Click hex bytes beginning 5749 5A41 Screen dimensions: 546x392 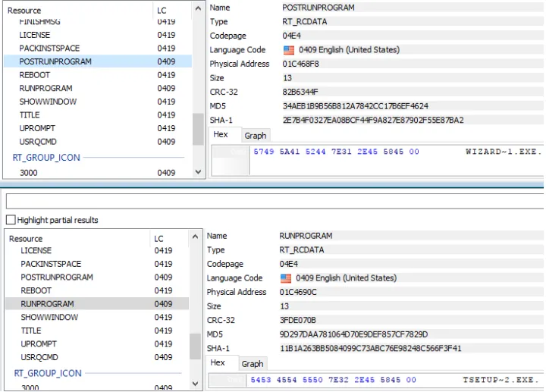(337, 152)
